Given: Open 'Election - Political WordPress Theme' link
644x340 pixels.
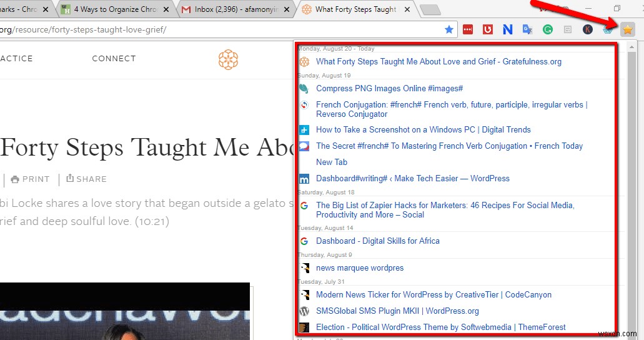Looking at the screenshot, I should tap(441, 327).
